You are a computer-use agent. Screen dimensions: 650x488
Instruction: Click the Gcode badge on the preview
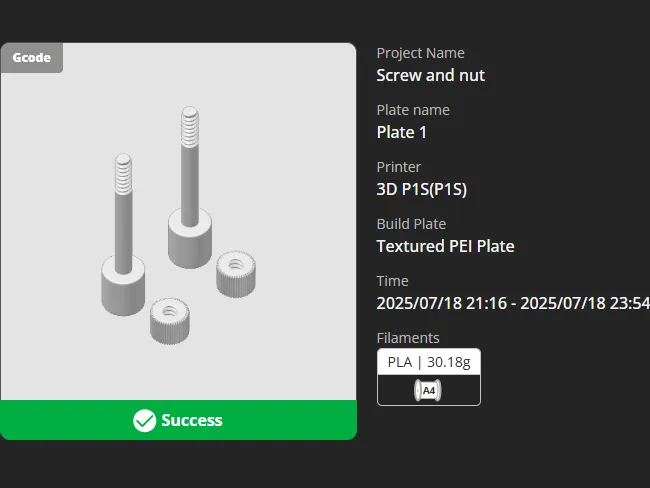pos(32,58)
